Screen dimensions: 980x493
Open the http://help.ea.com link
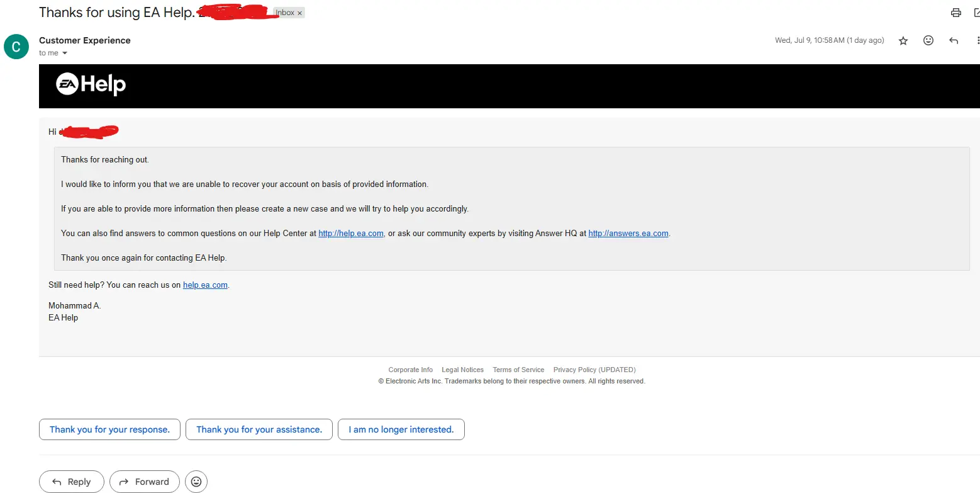pos(351,233)
